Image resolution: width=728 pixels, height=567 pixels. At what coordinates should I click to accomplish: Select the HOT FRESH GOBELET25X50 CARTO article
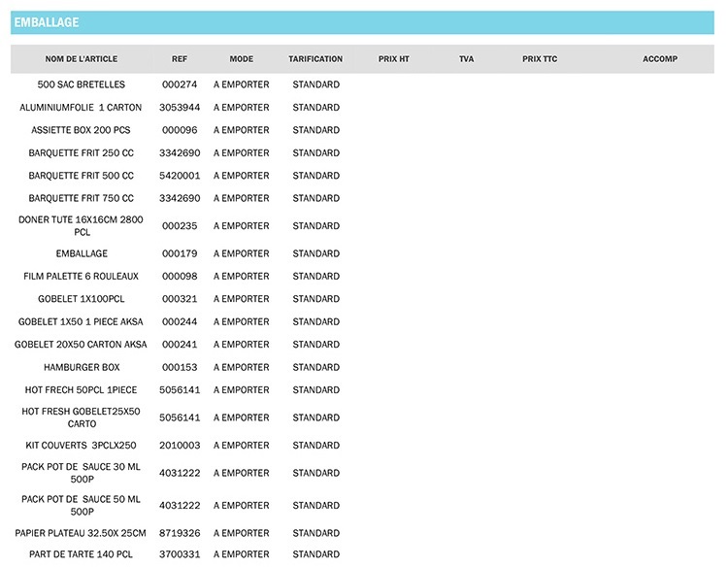81,417
